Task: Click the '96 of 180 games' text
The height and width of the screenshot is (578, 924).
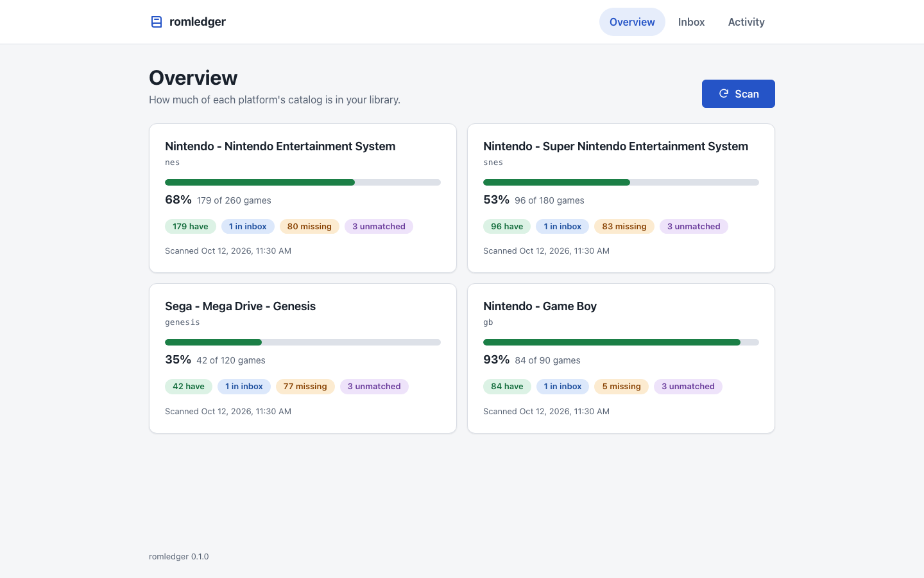Action: pos(549,200)
